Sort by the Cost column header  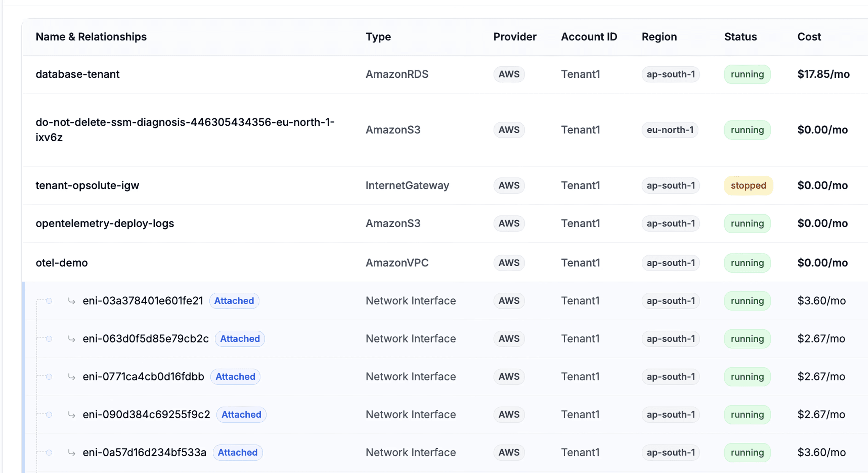[809, 37]
